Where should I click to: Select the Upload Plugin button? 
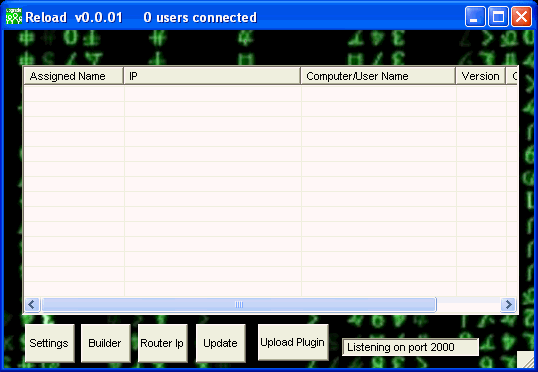[x=293, y=342]
